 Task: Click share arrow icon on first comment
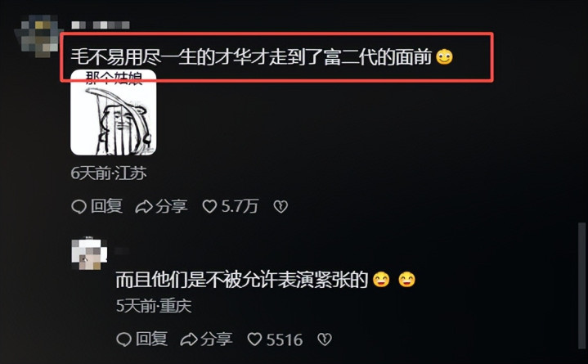(144, 206)
